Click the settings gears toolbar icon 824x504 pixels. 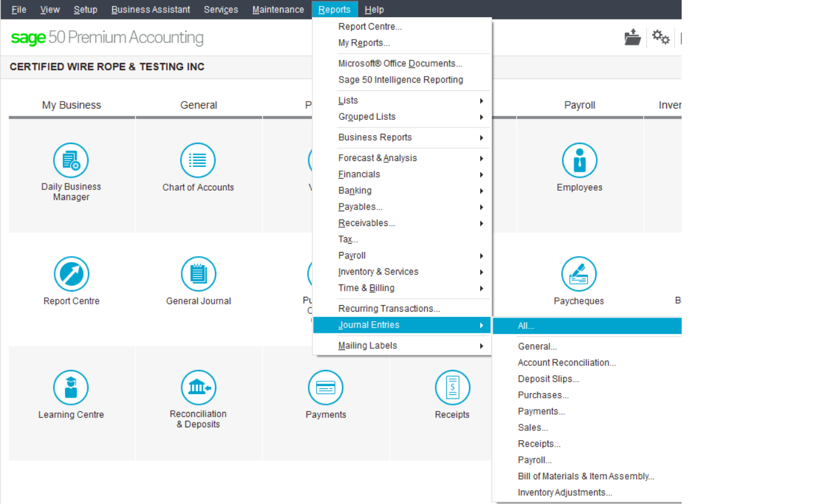661,37
